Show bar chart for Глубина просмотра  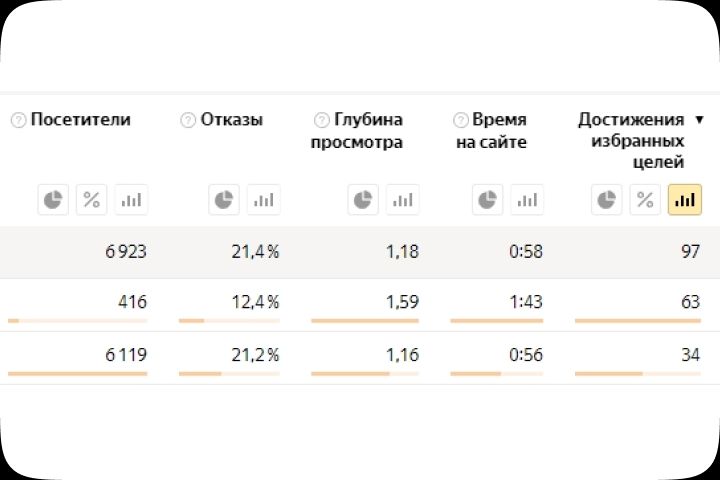point(402,200)
